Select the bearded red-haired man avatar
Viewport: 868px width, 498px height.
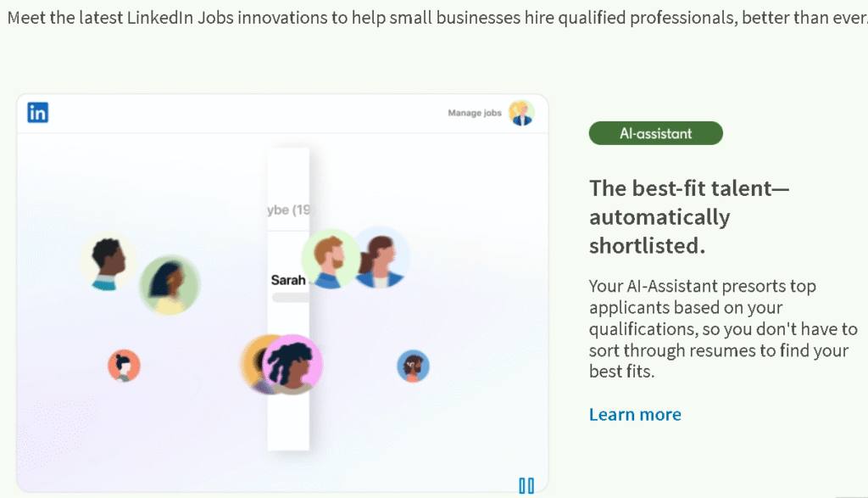[330, 258]
